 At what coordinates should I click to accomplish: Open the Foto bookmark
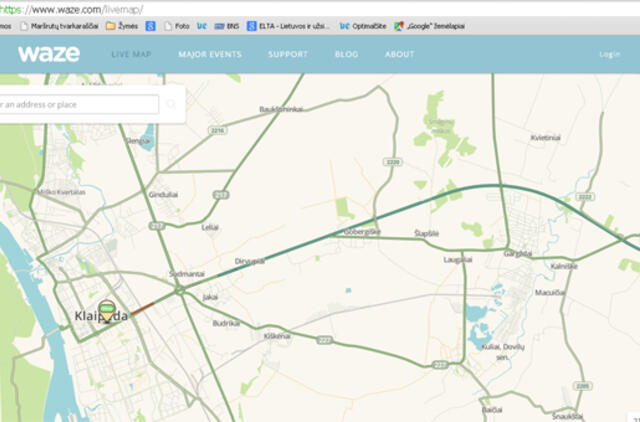point(176,26)
